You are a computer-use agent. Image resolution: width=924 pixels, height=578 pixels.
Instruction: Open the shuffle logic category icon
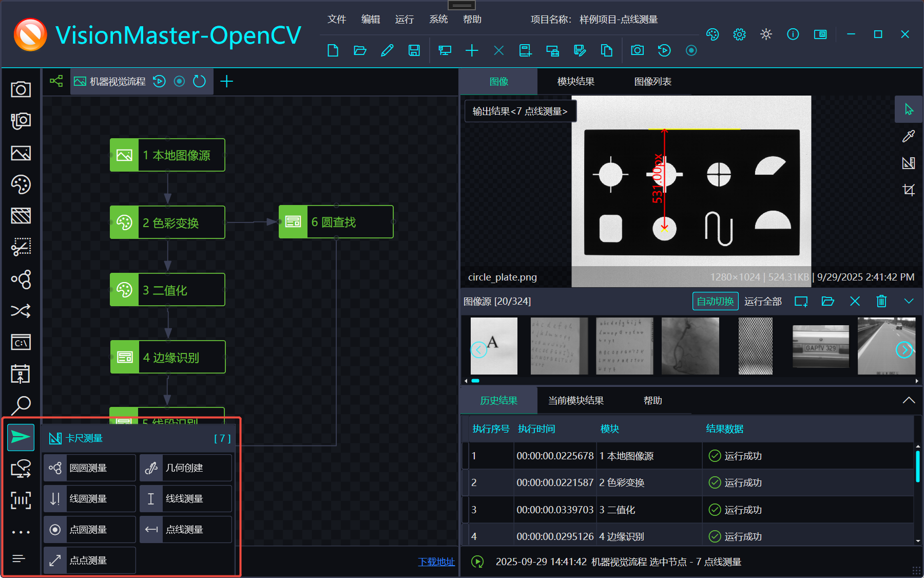point(21,311)
